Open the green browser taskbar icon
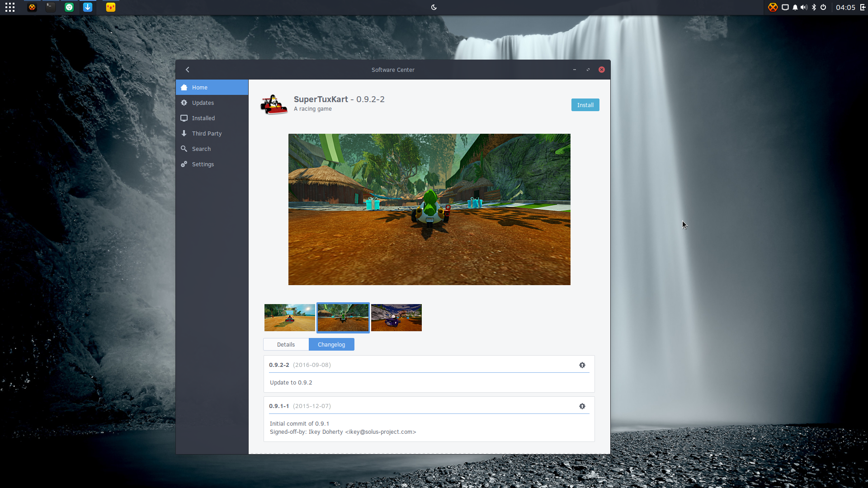Image resolution: width=868 pixels, height=488 pixels. pos(69,7)
